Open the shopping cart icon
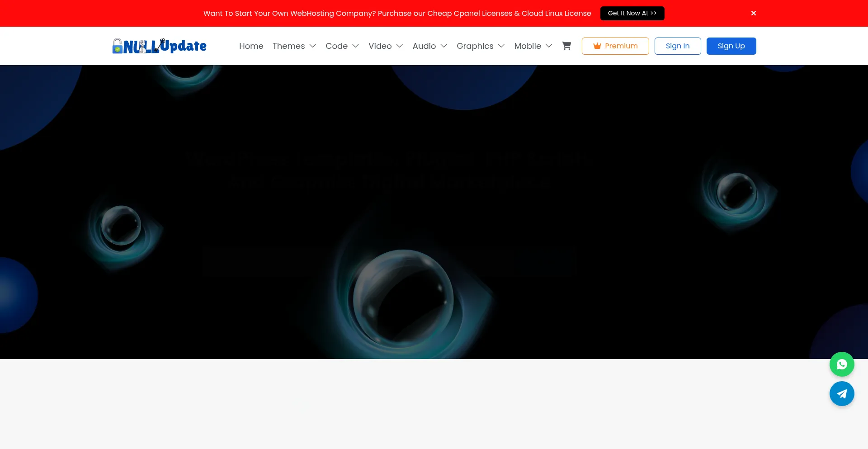868x449 pixels. [x=566, y=46]
